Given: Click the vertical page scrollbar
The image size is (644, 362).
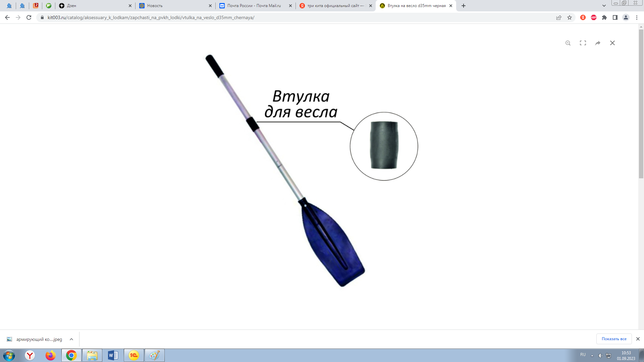Looking at the screenshot, I should click(x=641, y=104).
